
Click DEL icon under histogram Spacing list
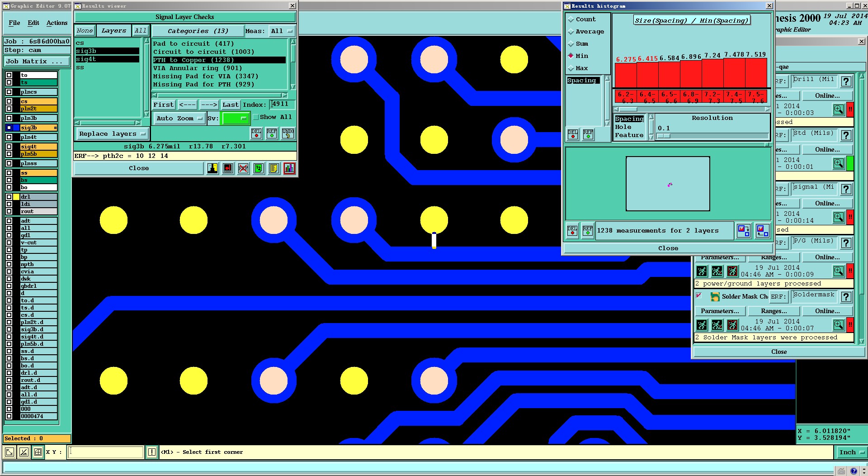click(573, 134)
